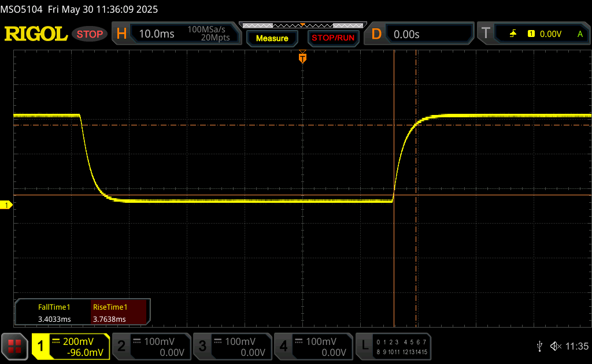Open the delay settings D icon
The image size is (592, 364).
(376, 34)
